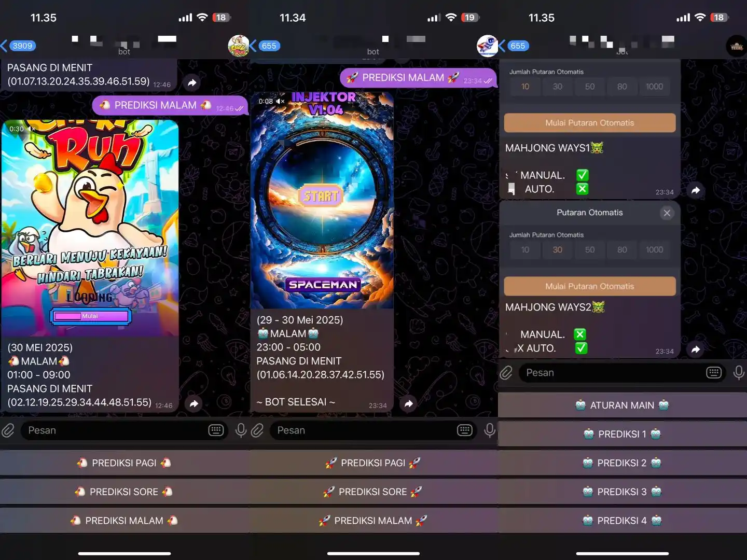The image size is (747, 560).
Task: Choose PREDIKSI PAGI with rocket emoji
Action: pos(374,463)
